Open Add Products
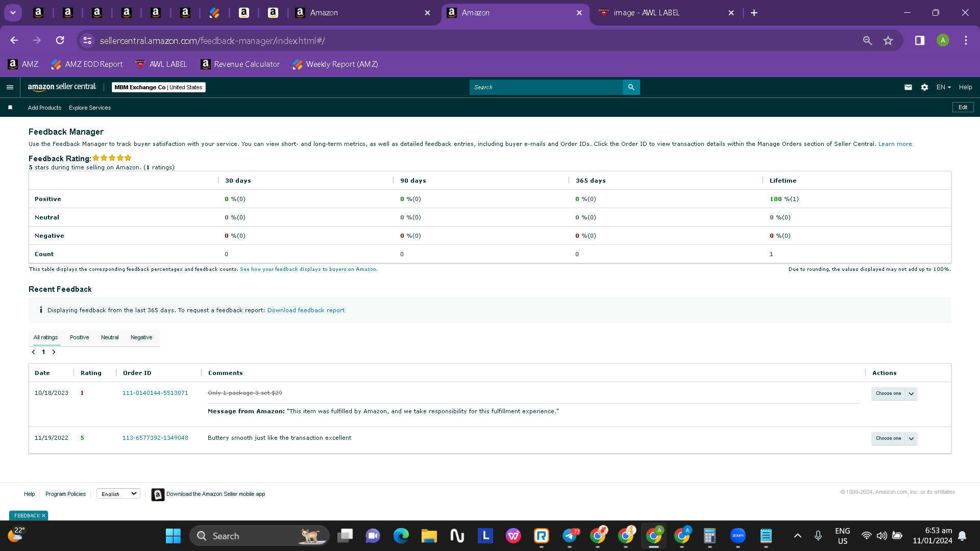980x551 pixels. coord(44,108)
